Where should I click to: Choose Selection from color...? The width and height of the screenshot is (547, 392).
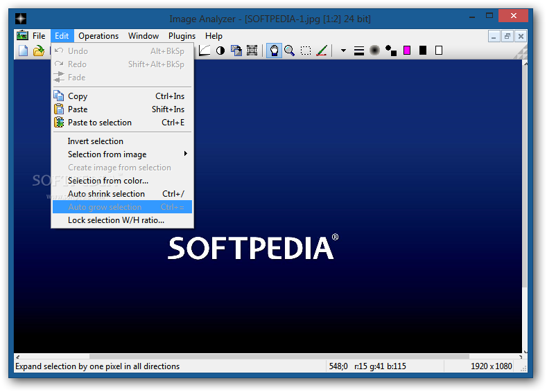(x=122, y=181)
